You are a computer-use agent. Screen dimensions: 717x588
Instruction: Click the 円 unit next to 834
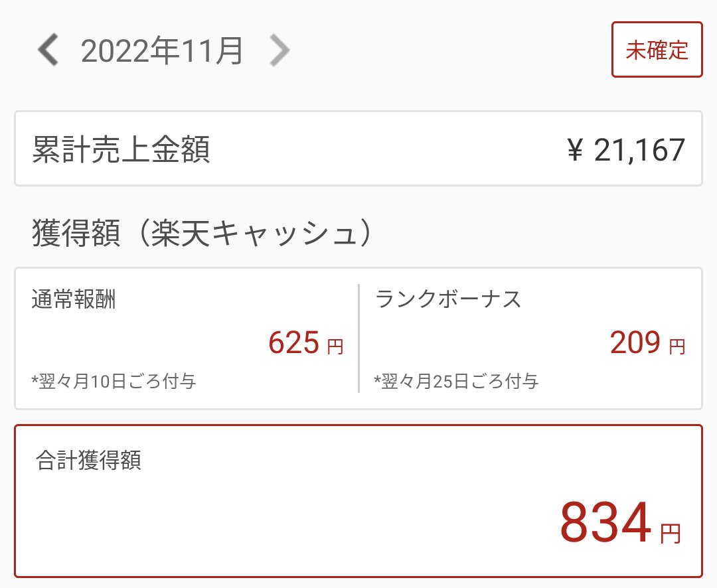pos(671,533)
